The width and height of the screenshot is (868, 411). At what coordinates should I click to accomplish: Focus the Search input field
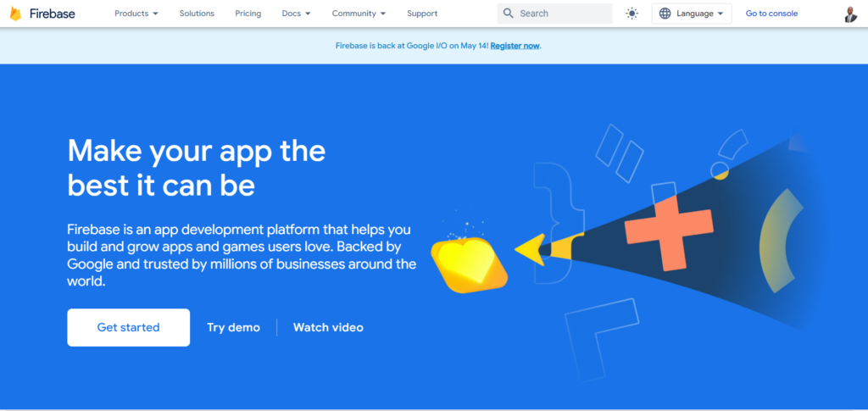point(554,14)
